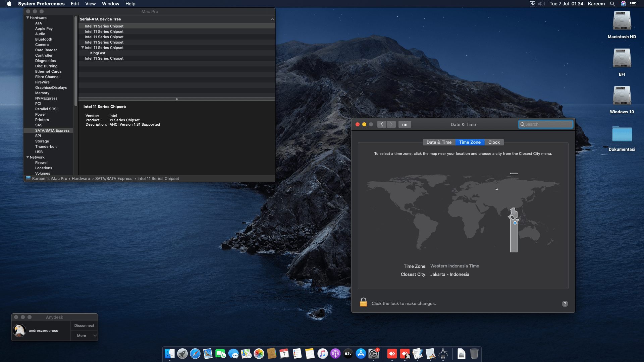Open App Store from the dock
This screenshot has width=644, height=362.
pos(361,354)
